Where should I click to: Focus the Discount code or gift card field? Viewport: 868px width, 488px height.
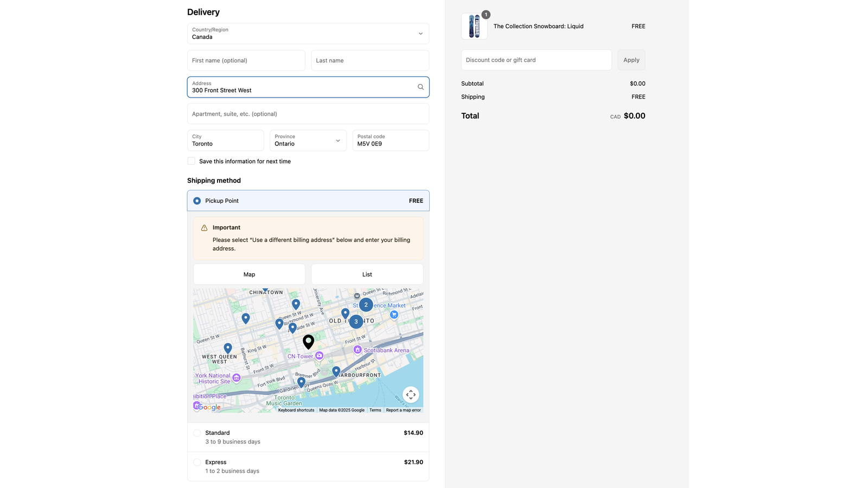pyautogui.click(x=537, y=60)
